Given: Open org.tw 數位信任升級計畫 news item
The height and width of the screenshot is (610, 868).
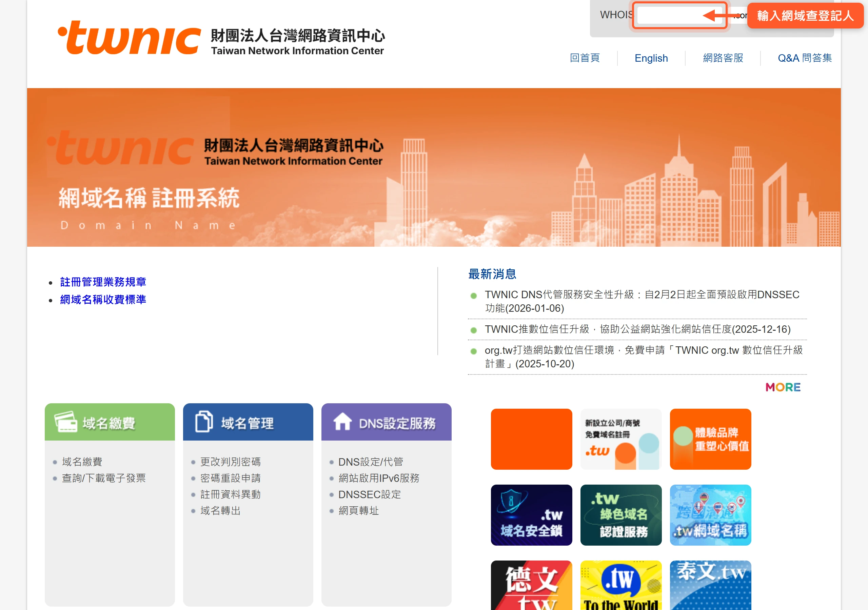Looking at the screenshot, I should 644,357.
